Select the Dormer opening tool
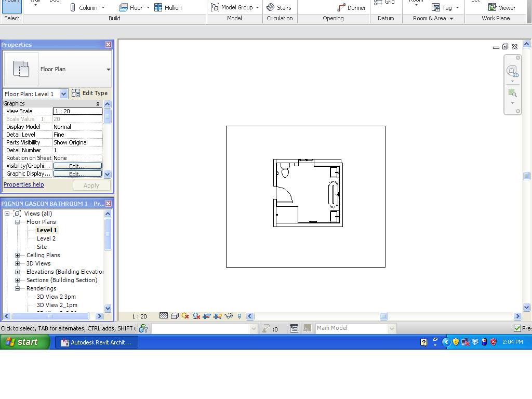The height and width of the screenshot is (399, 532). click(x=351, y=7)
